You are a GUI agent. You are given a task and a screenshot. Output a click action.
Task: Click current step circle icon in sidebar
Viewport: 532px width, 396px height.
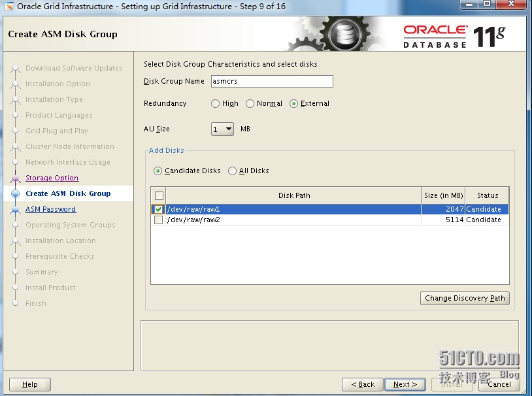point(15,193)
